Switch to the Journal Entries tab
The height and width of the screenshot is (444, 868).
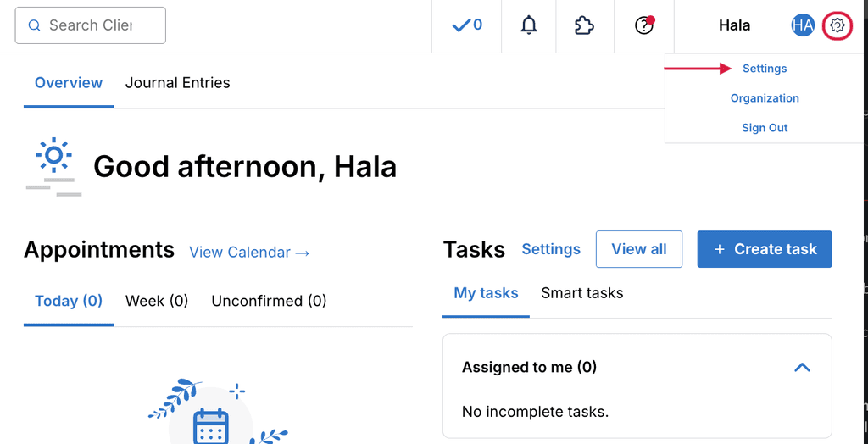[x=177, y=83]
